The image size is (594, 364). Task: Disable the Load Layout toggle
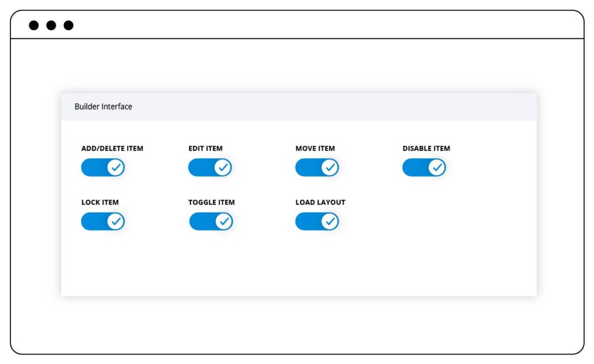pos(317,221)
